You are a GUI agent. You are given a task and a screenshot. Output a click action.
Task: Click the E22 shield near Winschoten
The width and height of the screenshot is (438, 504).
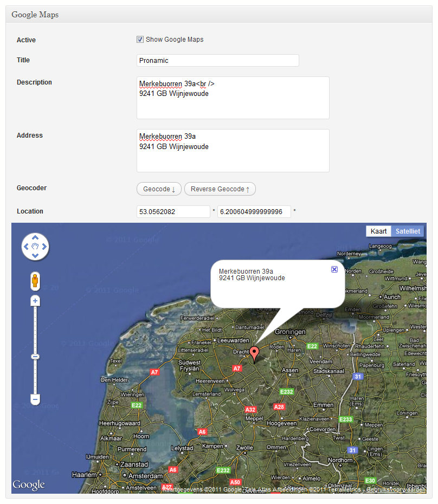coord(312,346)
